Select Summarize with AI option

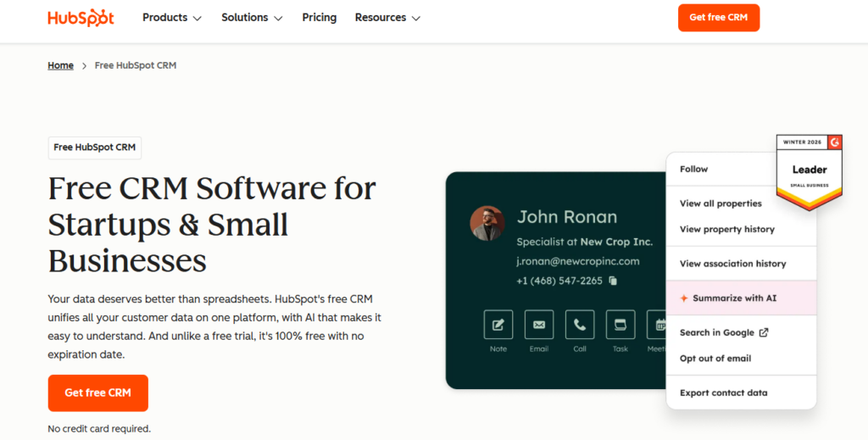[x=741, y=298]
